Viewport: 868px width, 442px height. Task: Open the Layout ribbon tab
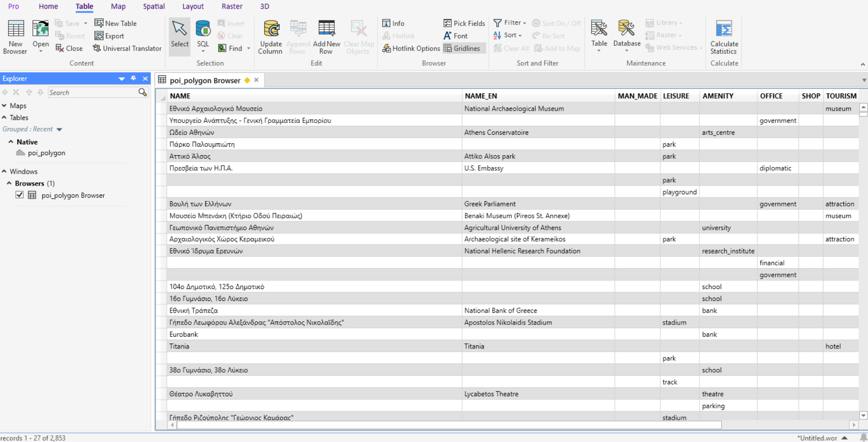pos(193,6)
